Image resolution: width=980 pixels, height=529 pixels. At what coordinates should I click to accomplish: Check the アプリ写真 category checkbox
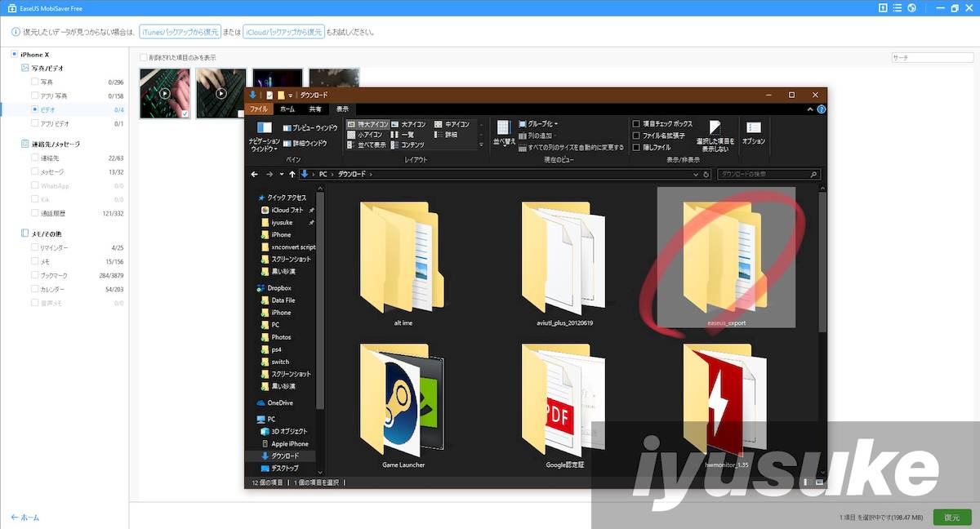[x=34, y=96]
